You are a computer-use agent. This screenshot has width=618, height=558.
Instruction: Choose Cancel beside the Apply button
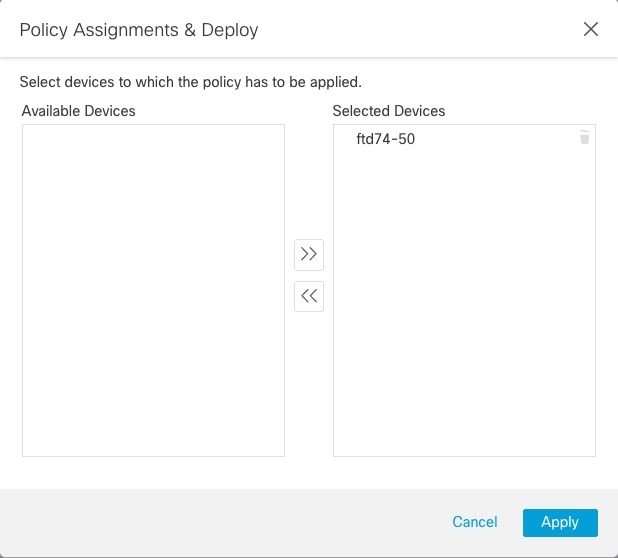coord(475,522)
